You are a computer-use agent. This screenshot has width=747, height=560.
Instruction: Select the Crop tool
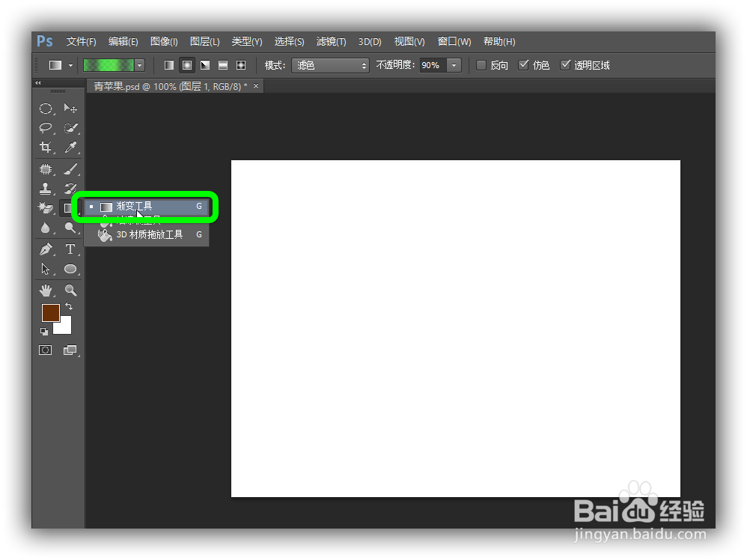click(x=45, y=147)
